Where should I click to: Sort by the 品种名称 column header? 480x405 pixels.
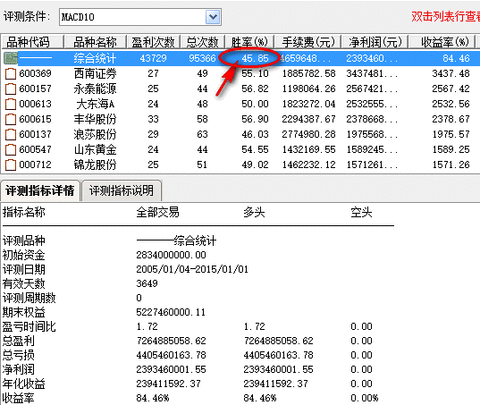(x=95, y=42)
